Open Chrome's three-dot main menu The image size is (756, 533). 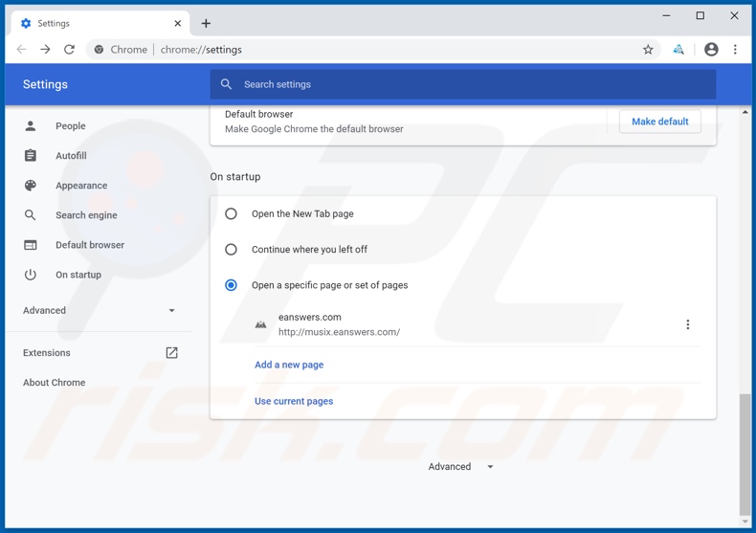click(735, 49)
